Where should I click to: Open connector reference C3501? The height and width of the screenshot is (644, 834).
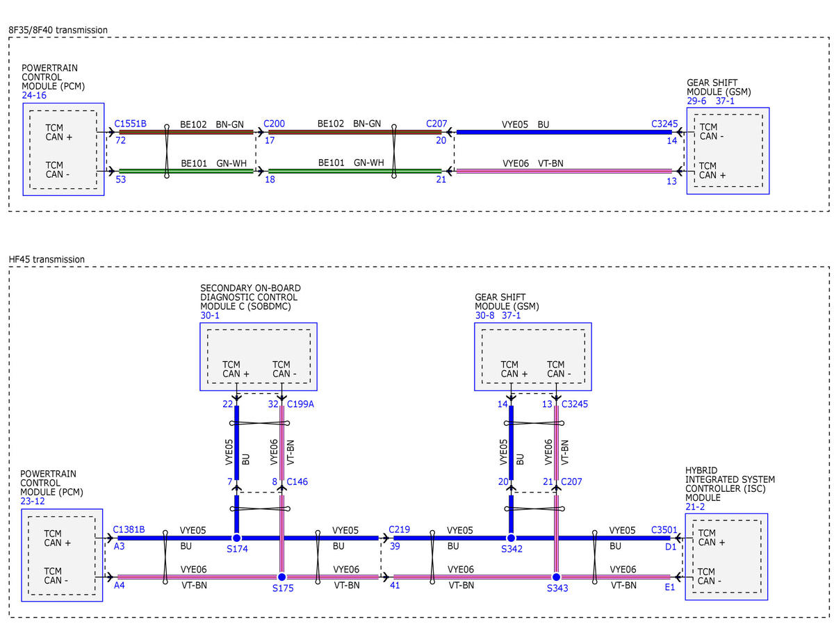coord(664,529)
